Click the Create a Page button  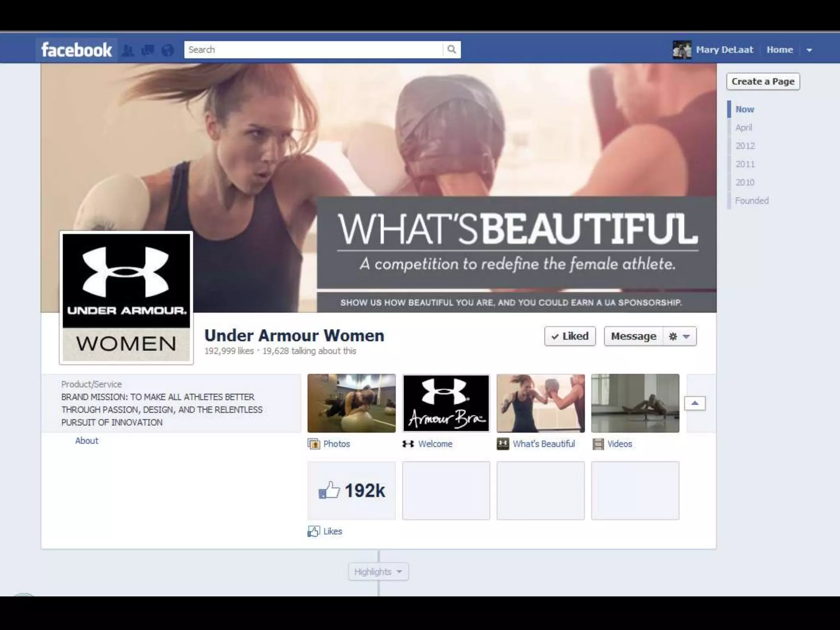pos(763,81)
